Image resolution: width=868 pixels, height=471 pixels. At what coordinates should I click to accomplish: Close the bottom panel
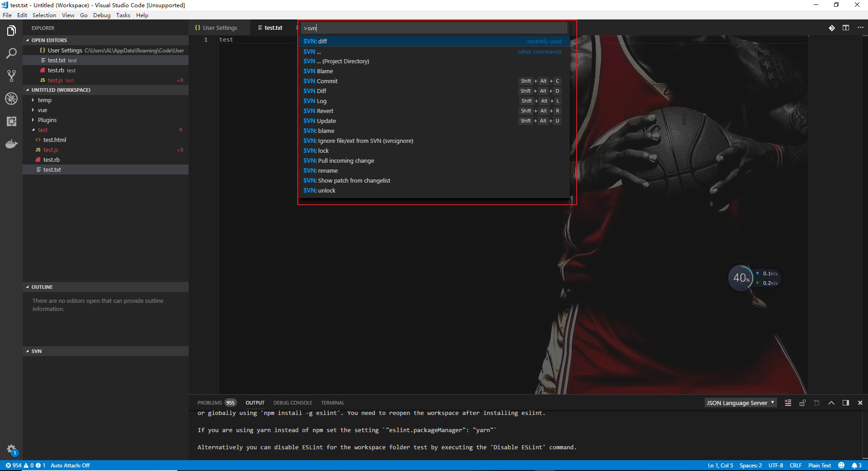point(860,403)
